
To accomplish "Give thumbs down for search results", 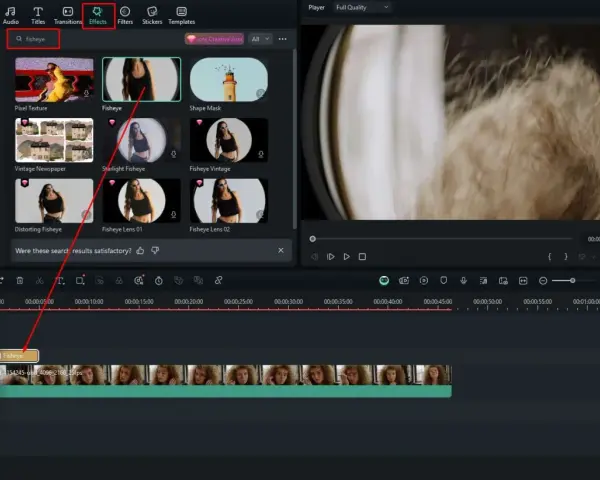I will coord(155,251).
